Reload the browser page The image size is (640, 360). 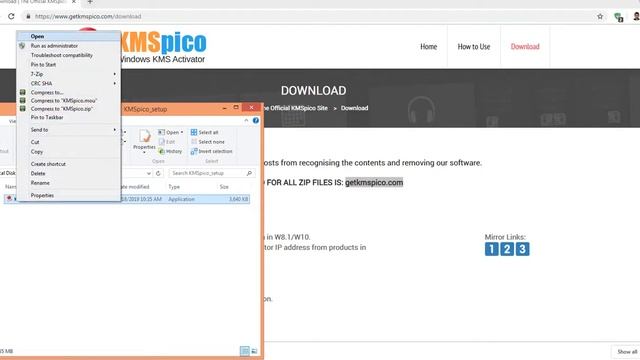[11, 16]
